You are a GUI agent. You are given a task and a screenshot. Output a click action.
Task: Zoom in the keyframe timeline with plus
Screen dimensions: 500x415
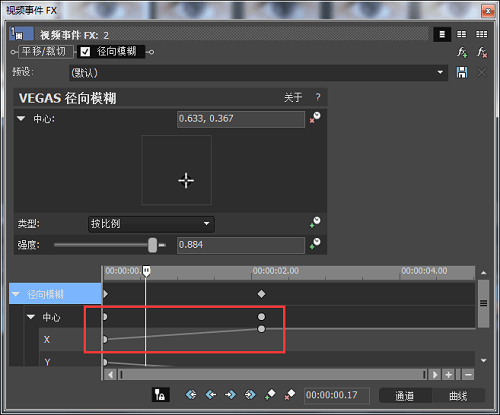[x=448, y=375]
